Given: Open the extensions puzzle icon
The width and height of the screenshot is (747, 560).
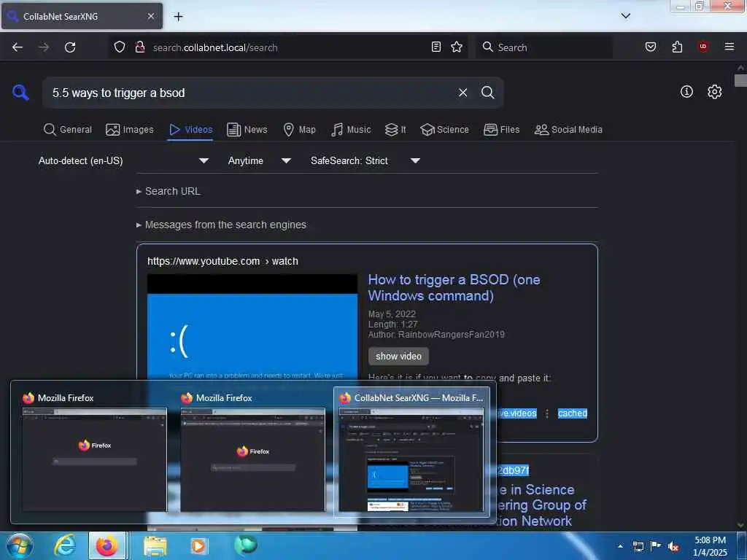Looking at the screenshot, I should click(677, 47).
